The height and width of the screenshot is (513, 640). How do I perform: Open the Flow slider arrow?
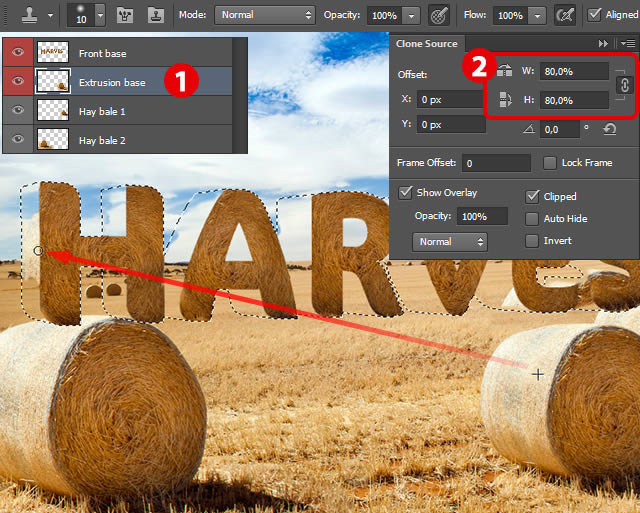point(537,16)
